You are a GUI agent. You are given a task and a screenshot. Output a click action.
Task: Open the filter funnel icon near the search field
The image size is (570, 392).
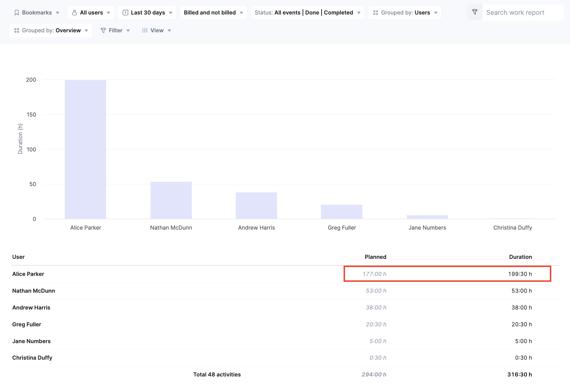(474, 12)
